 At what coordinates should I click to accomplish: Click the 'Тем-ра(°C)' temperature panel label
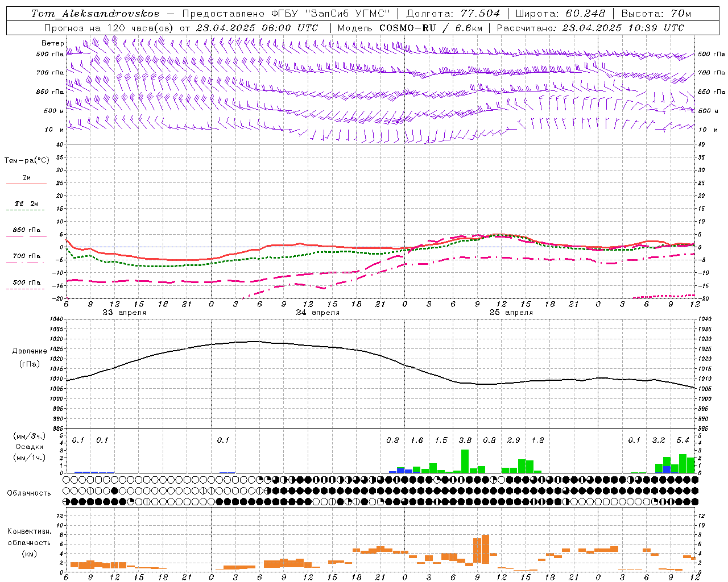[27, 161]
